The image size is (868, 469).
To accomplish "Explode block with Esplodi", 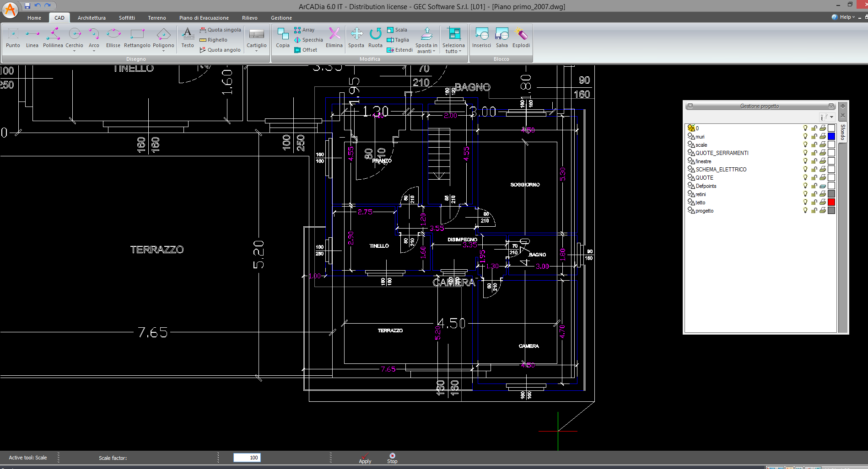I will coord(521,37).
